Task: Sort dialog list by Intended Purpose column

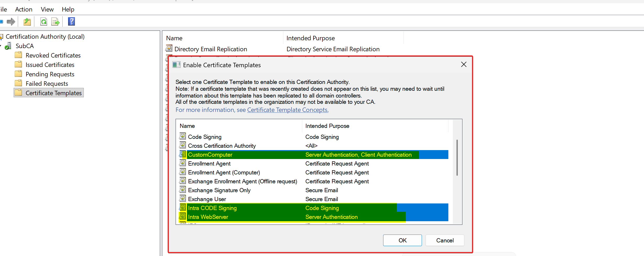Action: click(327, 126)
